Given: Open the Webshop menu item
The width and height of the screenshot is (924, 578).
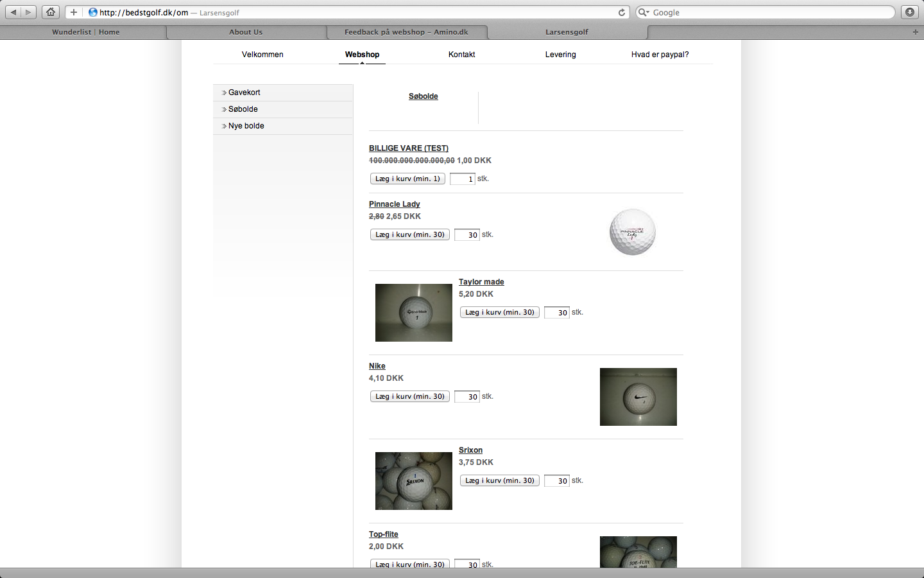Looking at the screenshot, I should 362,55.
